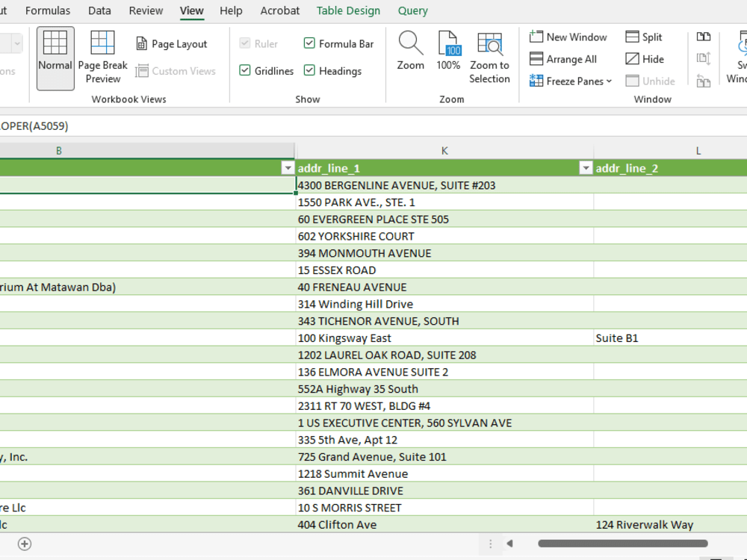Select cell Suite B1
The height and width of the screenshot is (560, 747).
coord(670,338)
